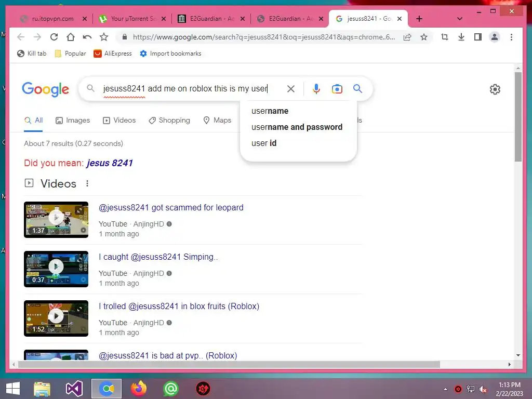Search by image with camera icon

point(337,89)
